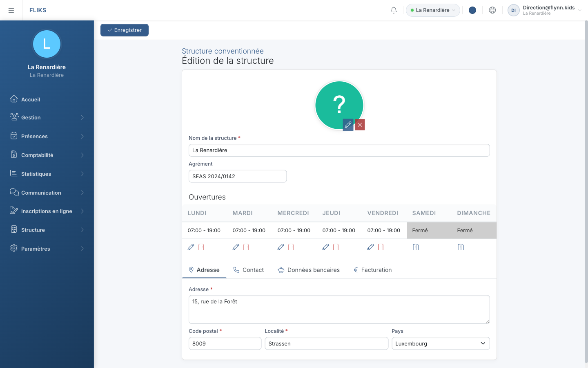Edit Monday opening hours pencil
Screen dimensions: 588x368
[191, 247]
